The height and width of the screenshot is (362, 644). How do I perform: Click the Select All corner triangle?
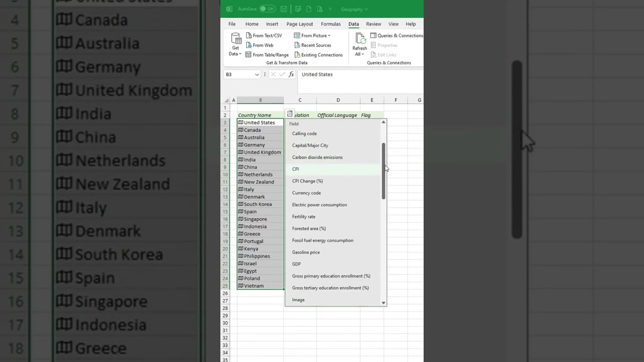tap(226, 100)
